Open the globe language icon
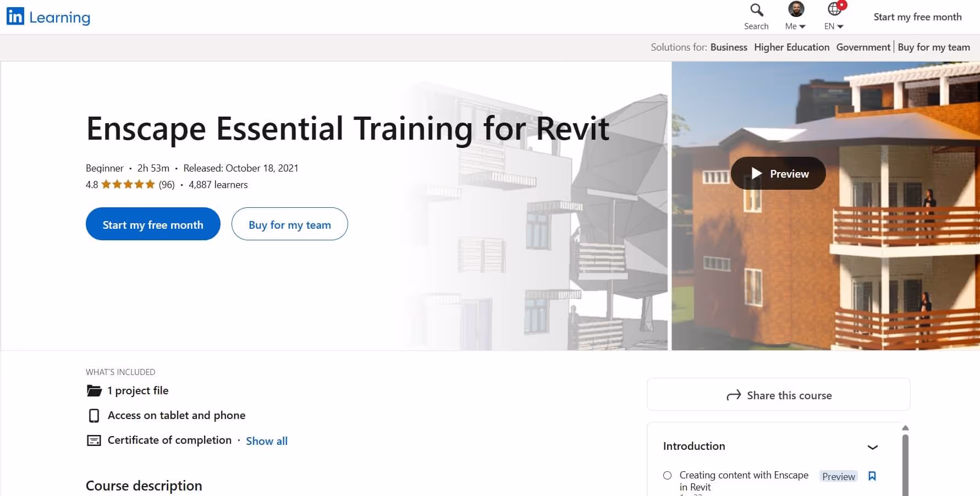 click(835, 9)
